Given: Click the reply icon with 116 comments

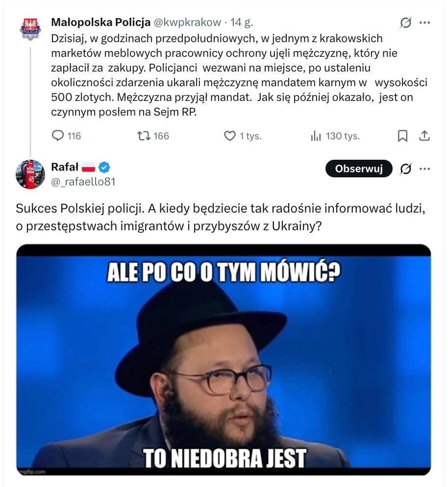Looking at the screenshot, I should (x=58, y=136).
